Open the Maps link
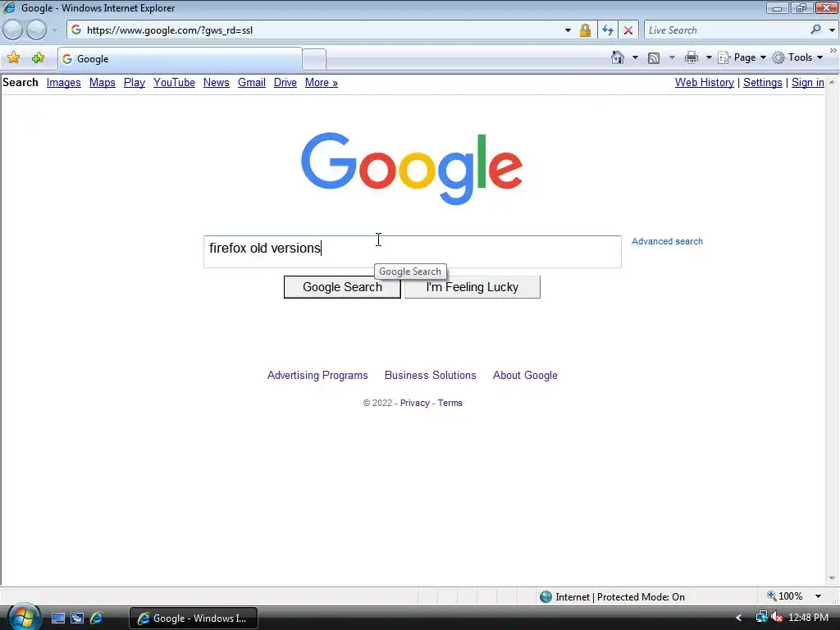The height and width of the screenshot is (630, 840). point(103,83)
